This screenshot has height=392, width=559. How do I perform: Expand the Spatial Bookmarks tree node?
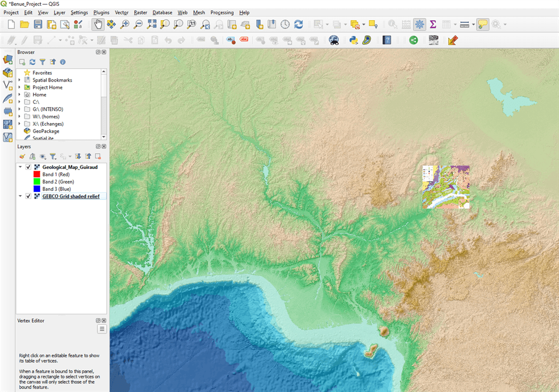20,80
